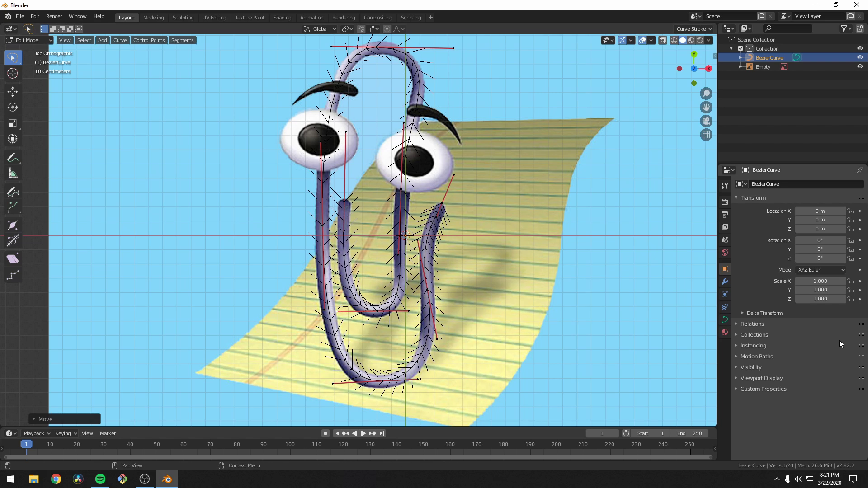Open the Physics properties tab

coord(725,294)
